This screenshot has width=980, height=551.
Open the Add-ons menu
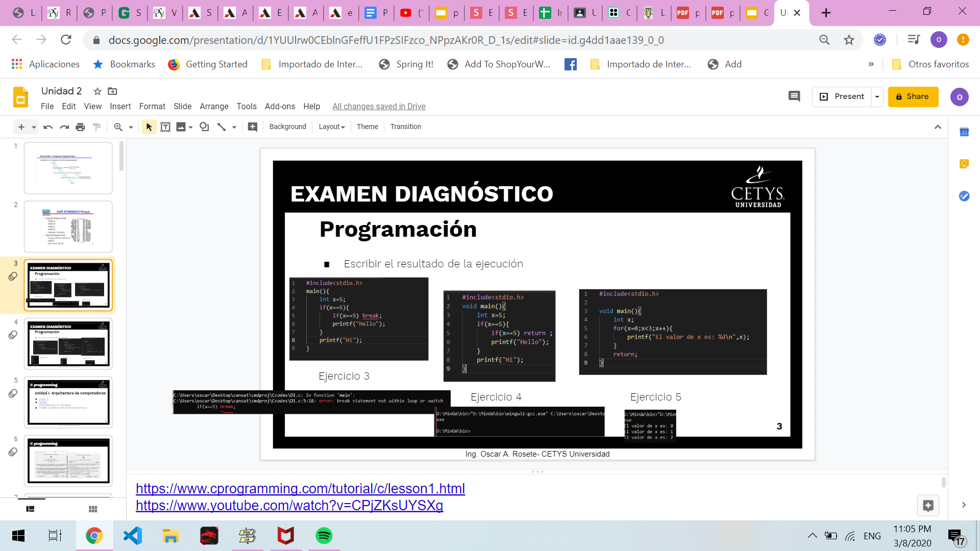tap(280, 106)
